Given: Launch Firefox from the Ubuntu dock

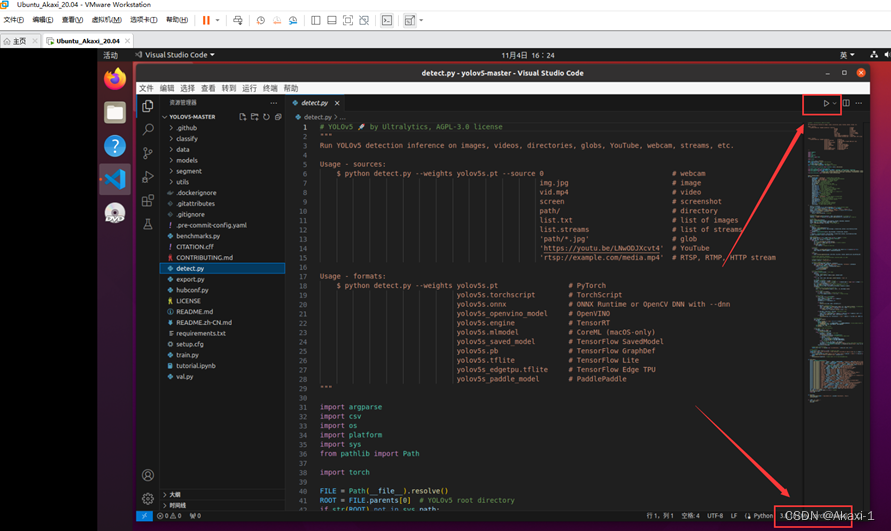Looking at the screenshot, I should 115,78.
